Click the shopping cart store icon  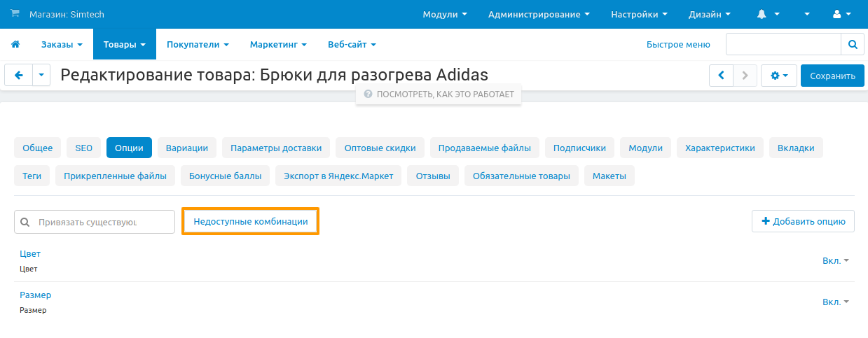pos(15,15)
